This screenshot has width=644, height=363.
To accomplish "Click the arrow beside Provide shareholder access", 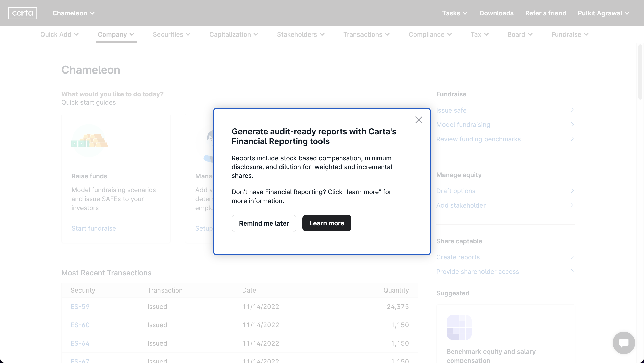I will [x=572, y=271].
